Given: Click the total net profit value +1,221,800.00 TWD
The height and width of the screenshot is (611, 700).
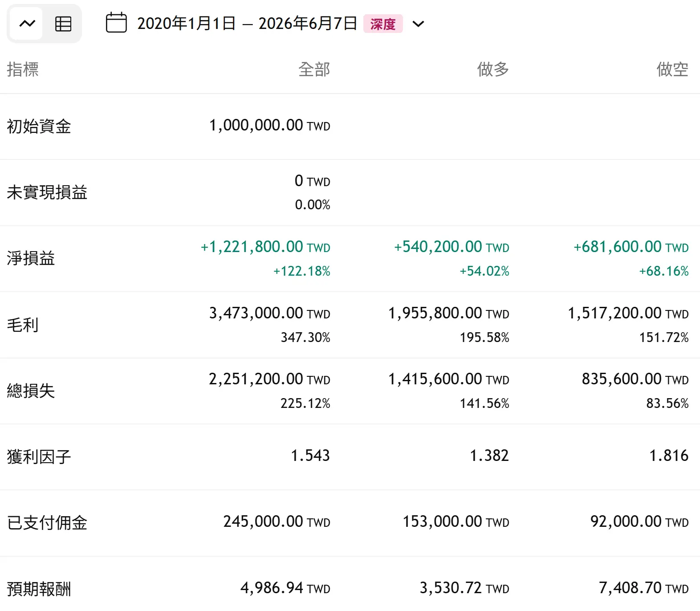Looking at the screenshot, I should click(265, 247).
